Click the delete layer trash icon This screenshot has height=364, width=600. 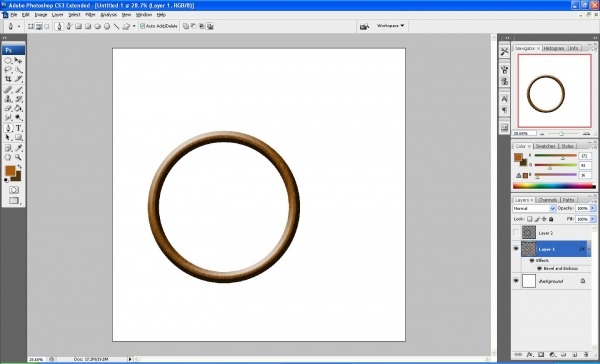click(586, 355)
